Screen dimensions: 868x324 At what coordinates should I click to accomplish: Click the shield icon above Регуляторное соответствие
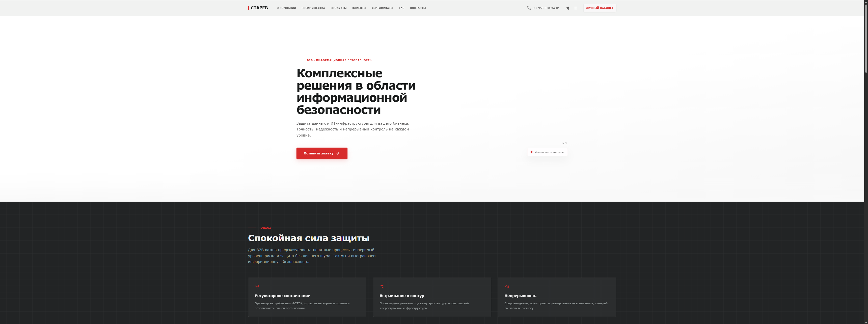(257, 287)
